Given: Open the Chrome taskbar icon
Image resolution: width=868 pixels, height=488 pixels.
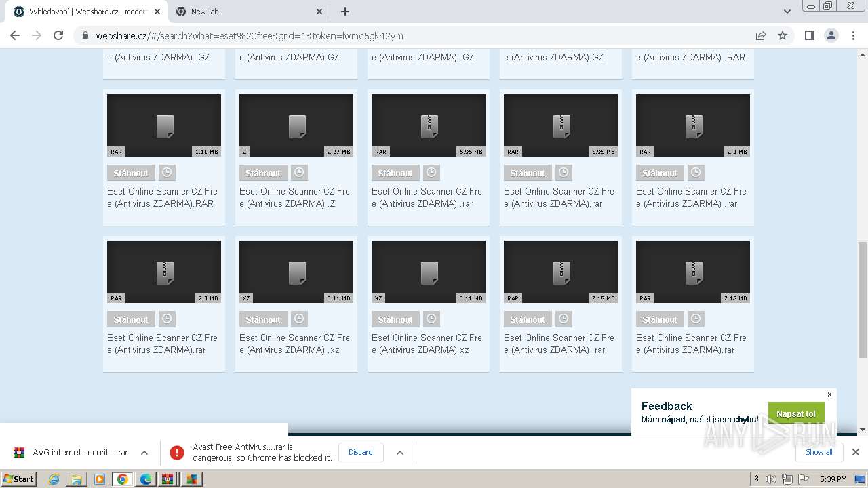Looking at the screenshot, I should [123, 479].
